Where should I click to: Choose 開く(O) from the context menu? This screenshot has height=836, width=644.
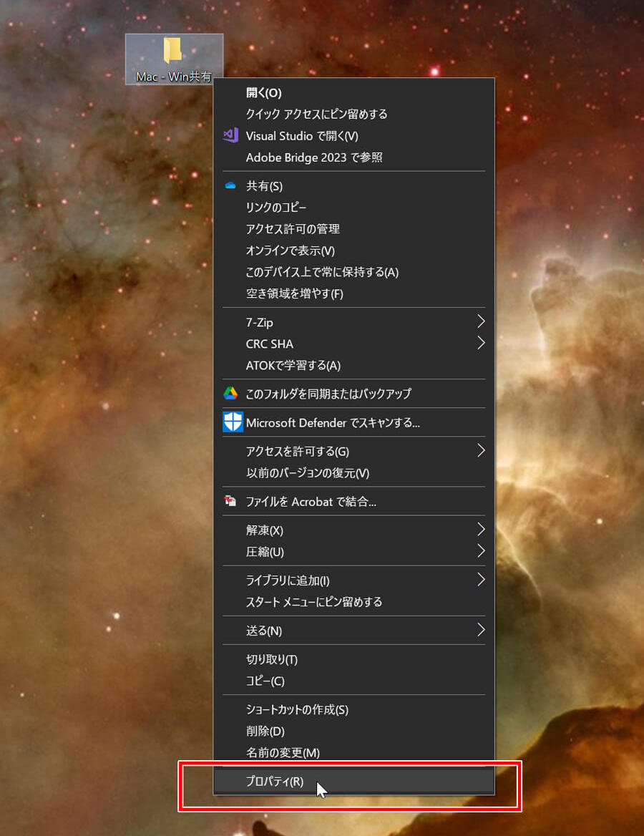(x=354, y=93)
